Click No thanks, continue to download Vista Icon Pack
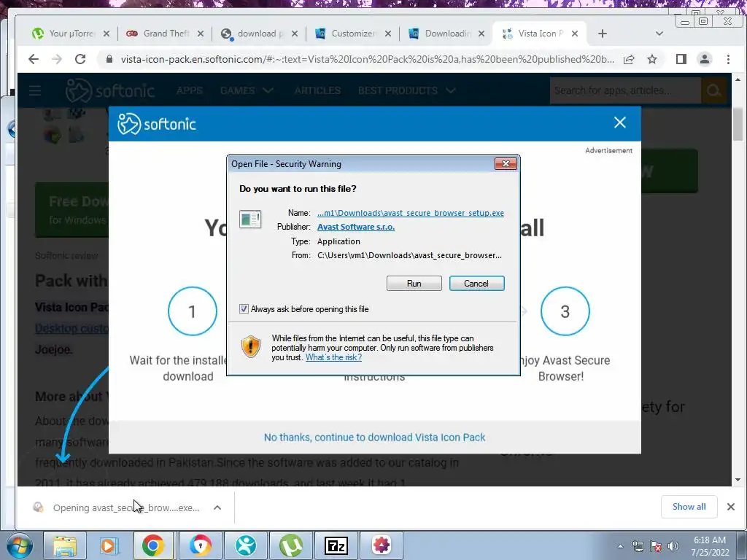Screen dimensions: 747x560 click(x=374, y=437)
